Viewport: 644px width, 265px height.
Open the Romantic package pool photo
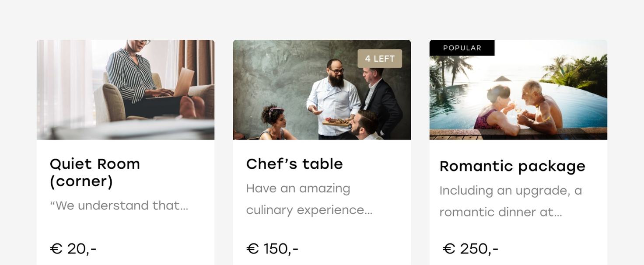point(518,96)
